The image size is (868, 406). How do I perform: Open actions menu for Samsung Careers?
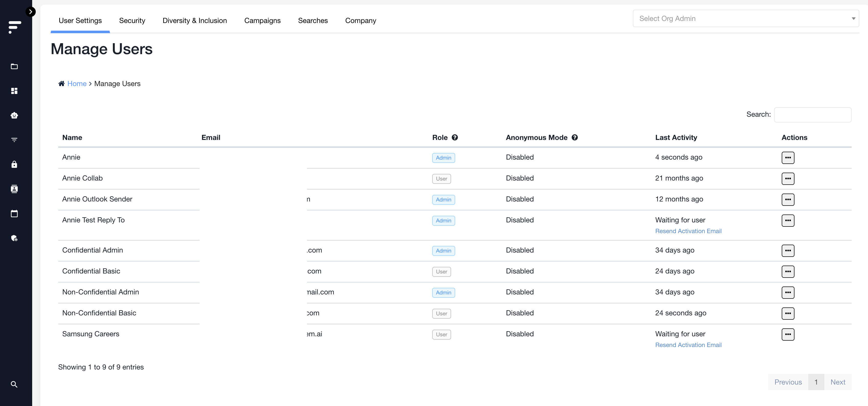click(x=788, y=335)
